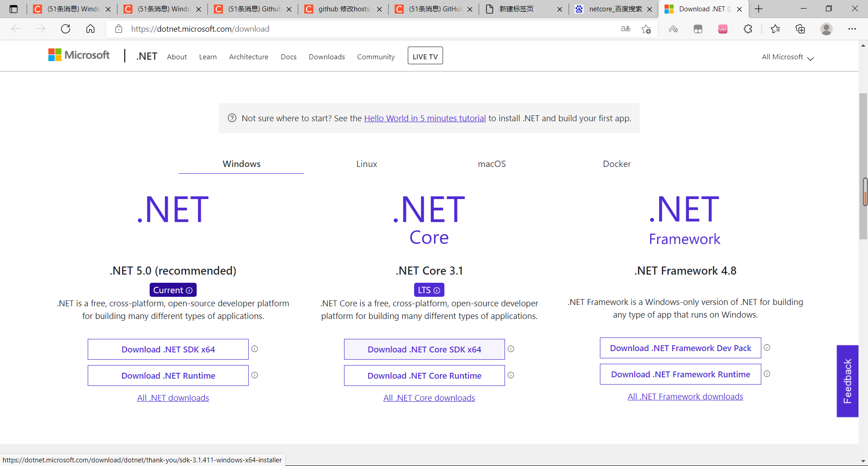This screenshot has height=466, width=868.
Task: Click info icon next to Framework Dev Pack
Action: tap(767, 347)
